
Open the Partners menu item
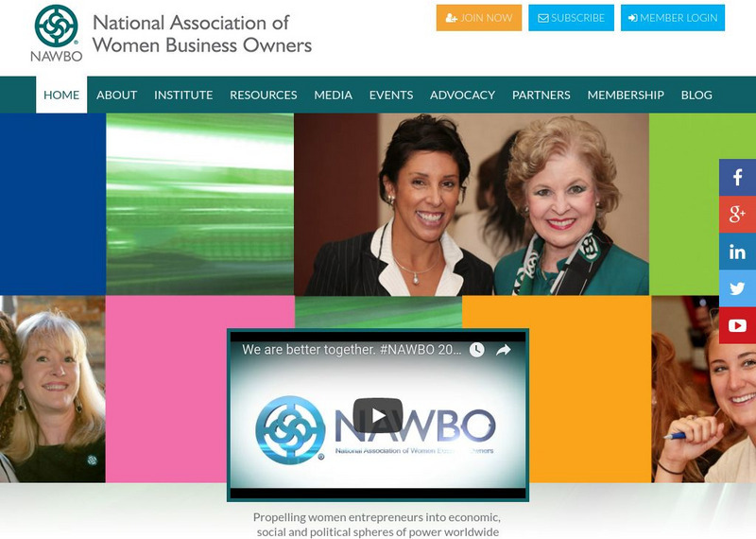541,95
